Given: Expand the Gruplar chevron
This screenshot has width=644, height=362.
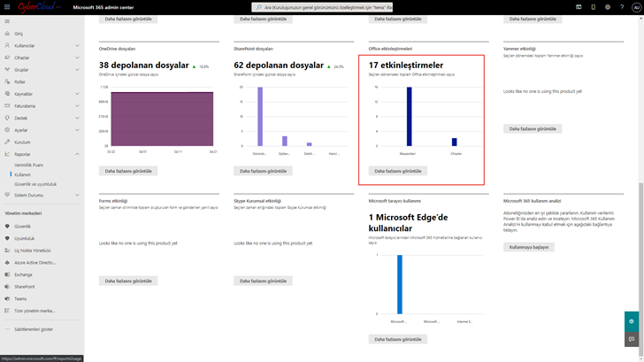Looking at the screenshot, I should tap(77, 70).
